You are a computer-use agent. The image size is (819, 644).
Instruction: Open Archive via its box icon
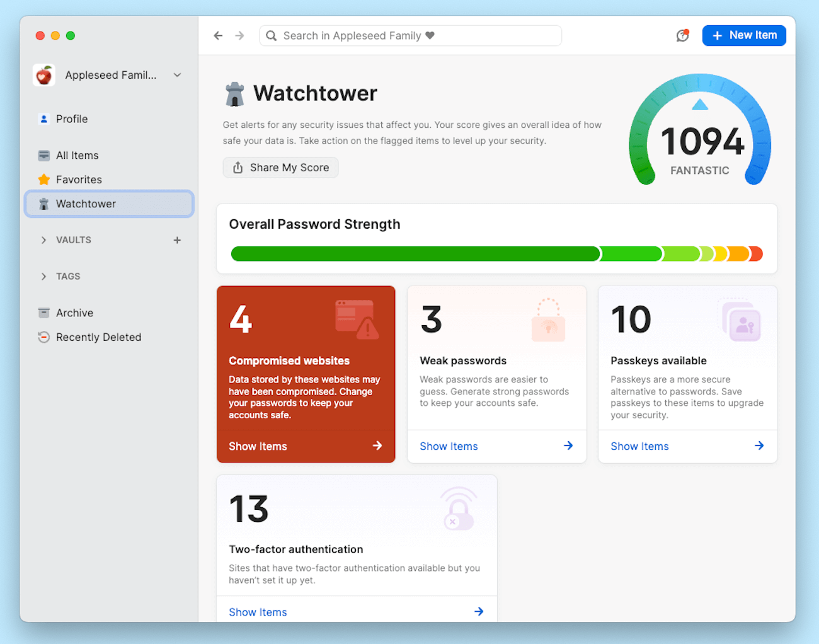tap(43, 312)
